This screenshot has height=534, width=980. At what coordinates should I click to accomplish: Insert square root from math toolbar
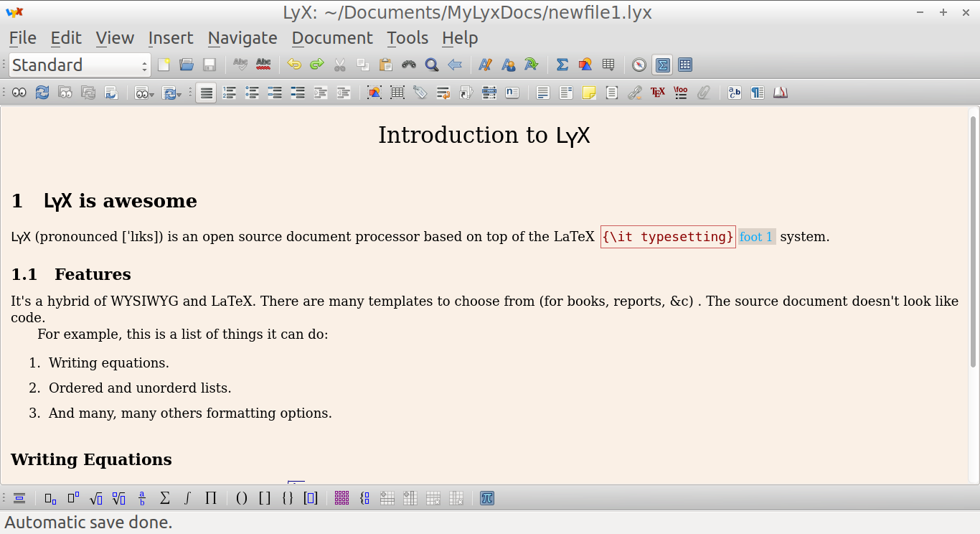click(x=96, y=498)
